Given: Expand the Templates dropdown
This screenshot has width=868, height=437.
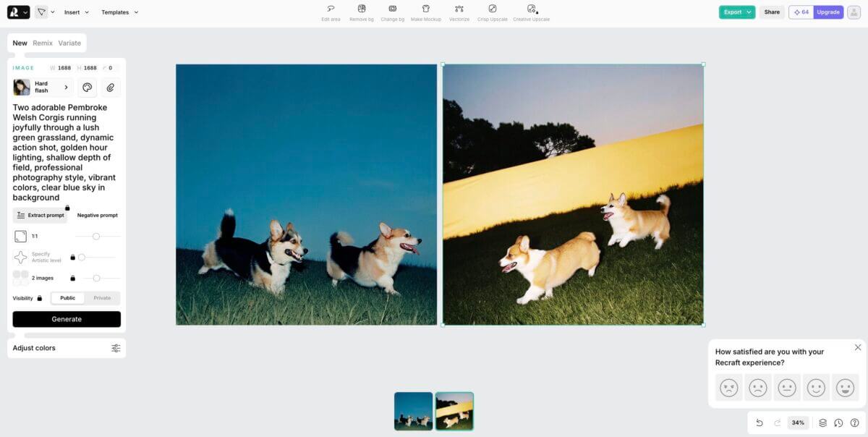Looking at the screenshot, I should (x=119, y=12).
